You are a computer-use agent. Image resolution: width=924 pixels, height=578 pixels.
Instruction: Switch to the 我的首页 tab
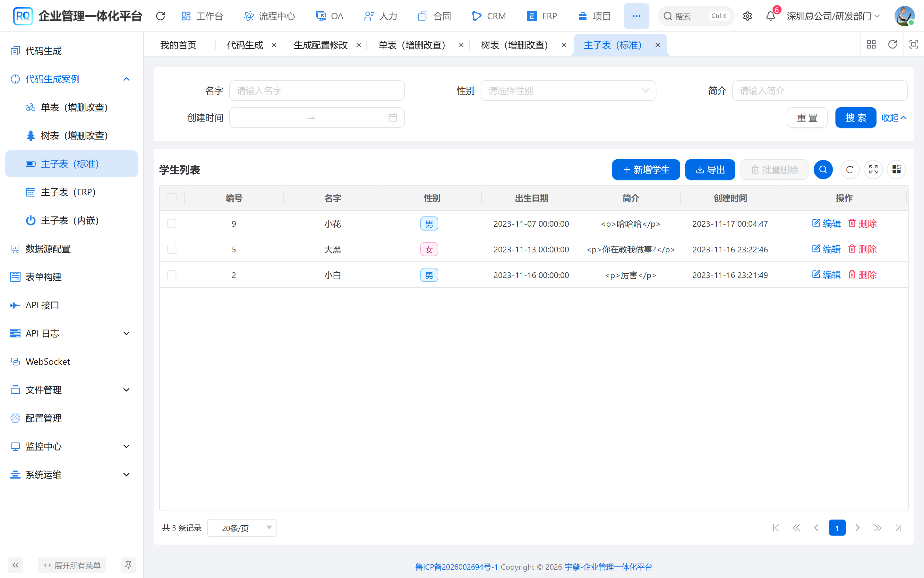(x=178, y=45)
